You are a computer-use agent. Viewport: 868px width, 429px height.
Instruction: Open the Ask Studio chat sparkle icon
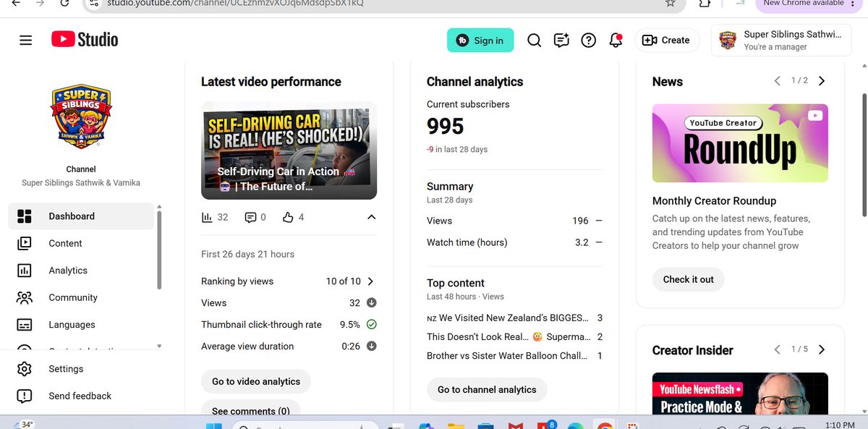(561, 41)
